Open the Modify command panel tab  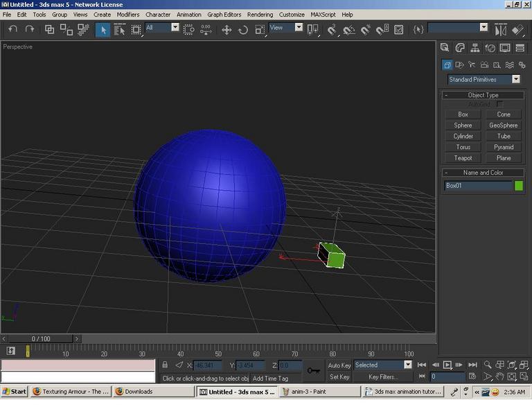460,48
